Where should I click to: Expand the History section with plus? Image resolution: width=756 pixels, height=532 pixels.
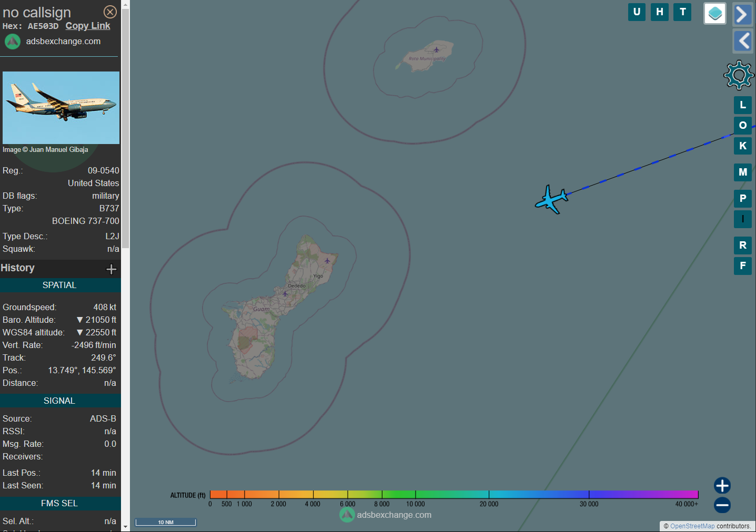coord(111,269)
